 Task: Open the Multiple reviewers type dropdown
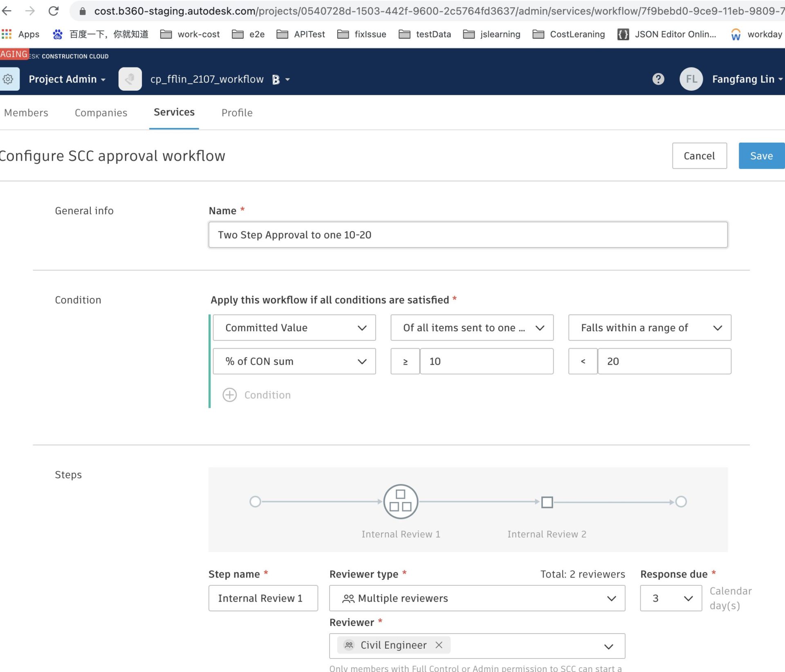tap(477, 598)
